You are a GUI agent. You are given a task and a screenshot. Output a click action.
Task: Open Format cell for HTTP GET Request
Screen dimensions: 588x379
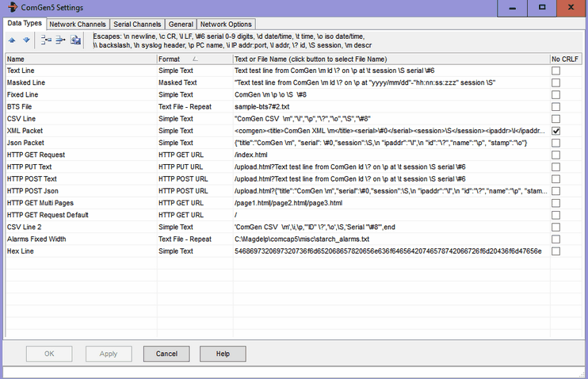click(193, 155)
